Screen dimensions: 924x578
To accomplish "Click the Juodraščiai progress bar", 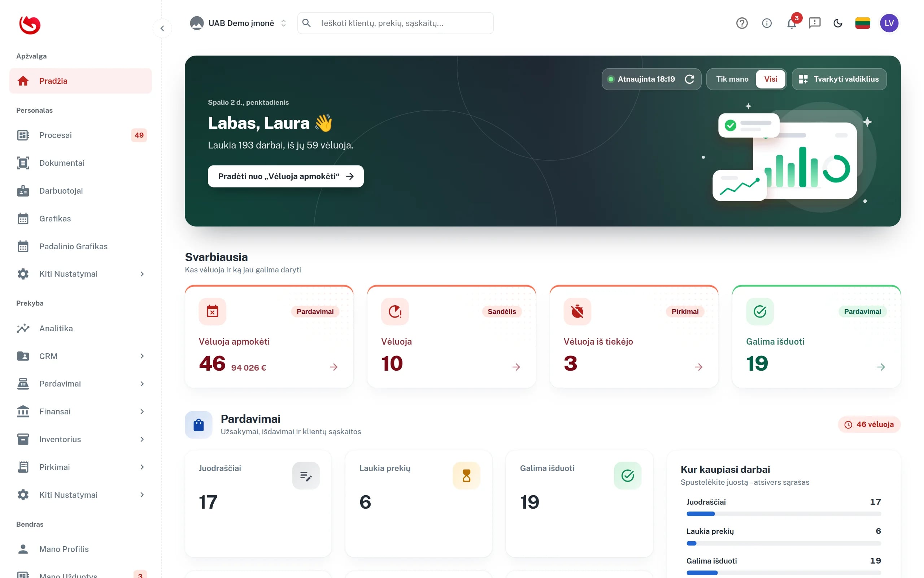I will [x=784, y=514].
